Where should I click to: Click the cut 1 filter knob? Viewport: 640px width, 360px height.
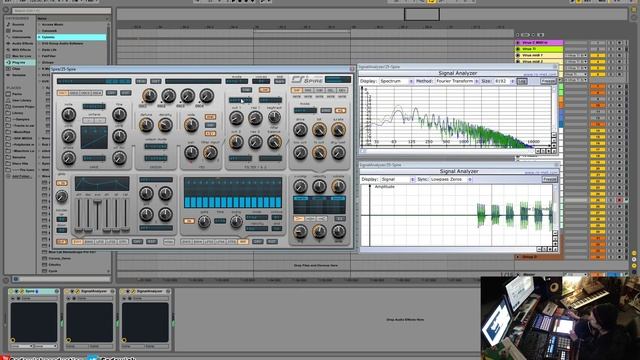236,118
